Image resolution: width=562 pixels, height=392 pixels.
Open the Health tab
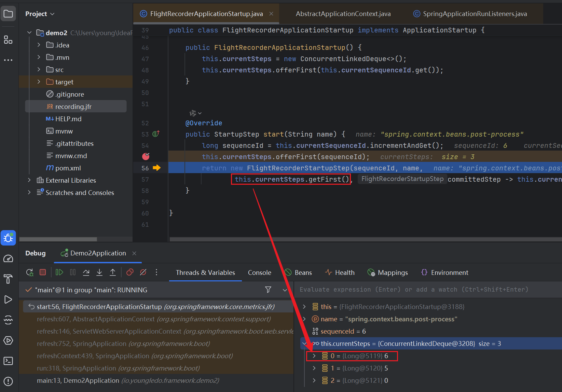(x=340, y=272)
